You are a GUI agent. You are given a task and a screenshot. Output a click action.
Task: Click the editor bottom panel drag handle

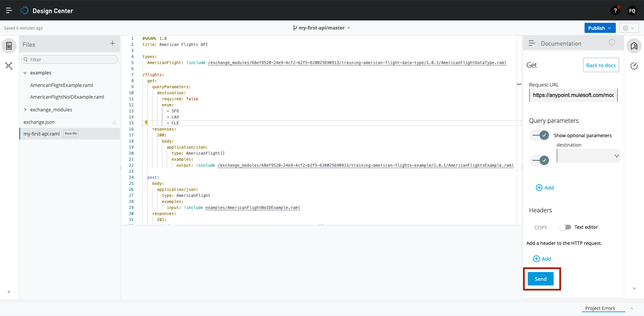(321, 225)
